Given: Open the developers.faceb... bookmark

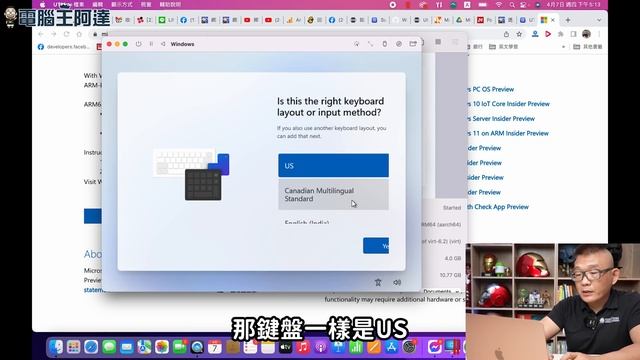Looking at the screenshot, I should [63, 47].
